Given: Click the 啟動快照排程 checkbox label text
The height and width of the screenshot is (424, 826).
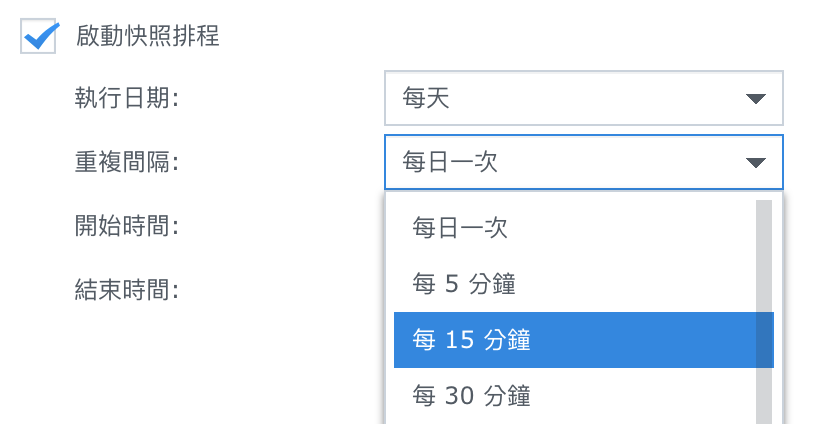Looking at the screenshot, I should click(x=148, y=38).
